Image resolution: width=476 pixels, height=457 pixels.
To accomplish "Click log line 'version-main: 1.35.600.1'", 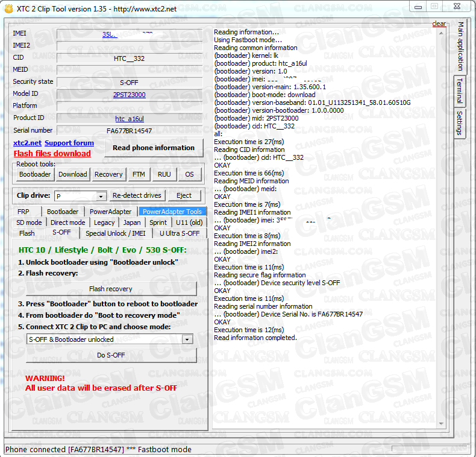I will [x=270, y=87].
